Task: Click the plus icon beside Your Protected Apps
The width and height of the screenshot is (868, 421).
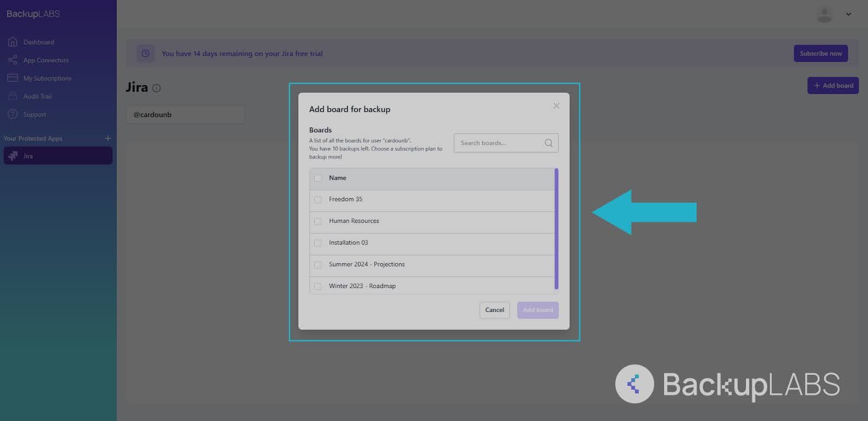Action: coord(107,138)
